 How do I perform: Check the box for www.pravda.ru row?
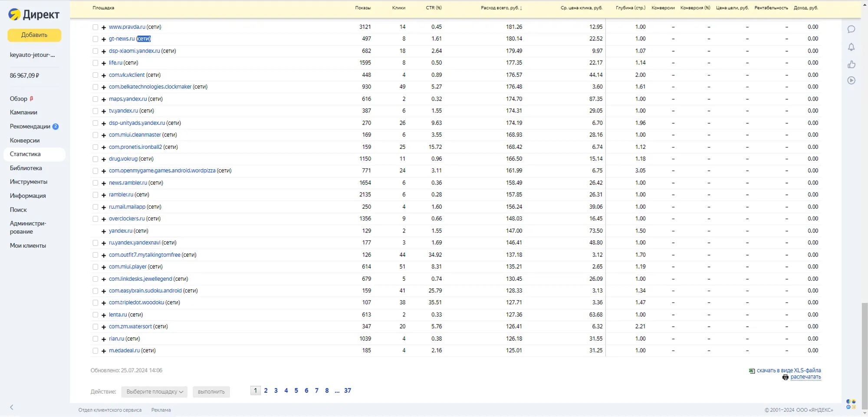pyautogui.click(x=95, y=27)
